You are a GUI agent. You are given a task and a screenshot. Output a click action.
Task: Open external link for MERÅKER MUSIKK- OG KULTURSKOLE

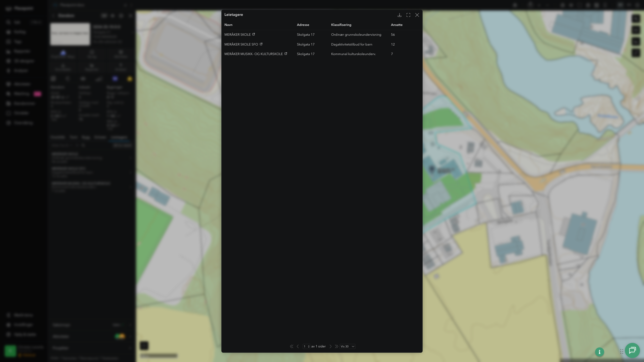(x=286, y=54)
